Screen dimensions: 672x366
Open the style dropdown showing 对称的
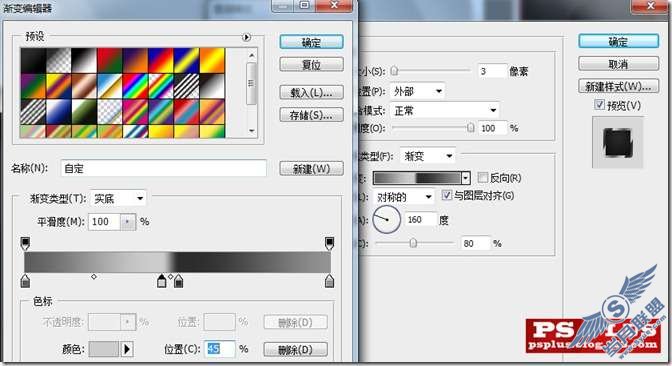coord(403,197)
